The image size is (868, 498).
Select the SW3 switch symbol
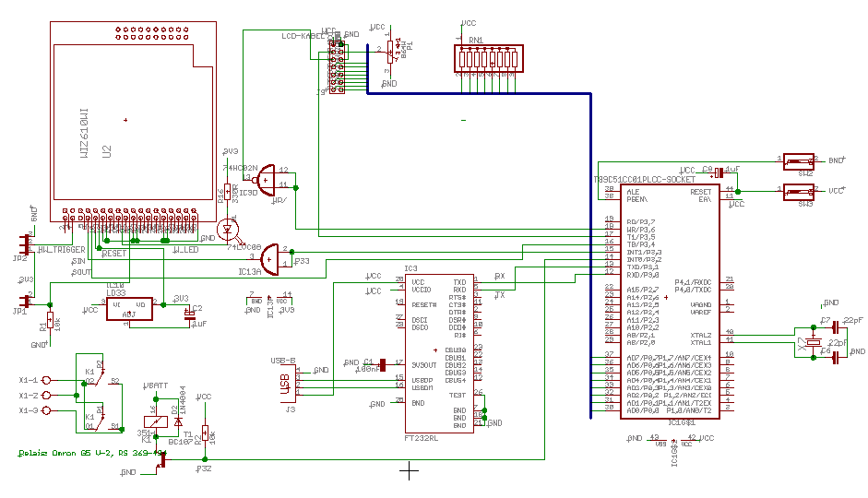pyautogui.click(x=798, y=192)
